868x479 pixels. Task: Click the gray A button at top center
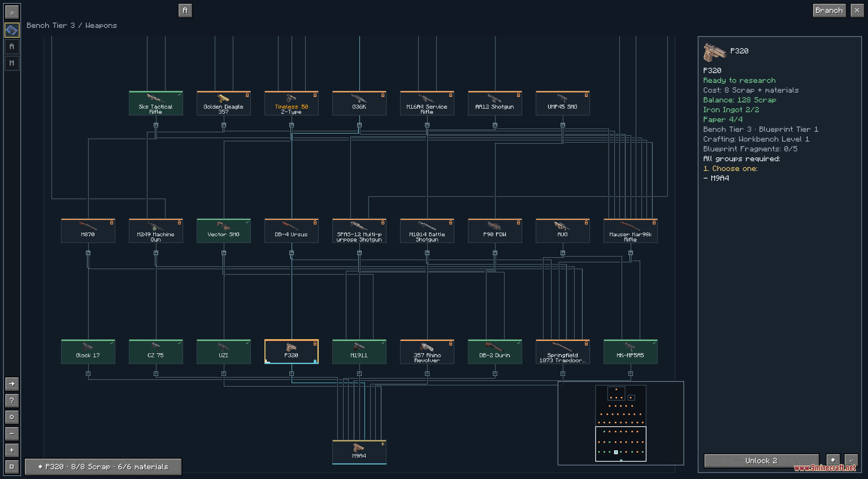pyautogui.click(x=185, y=11)
